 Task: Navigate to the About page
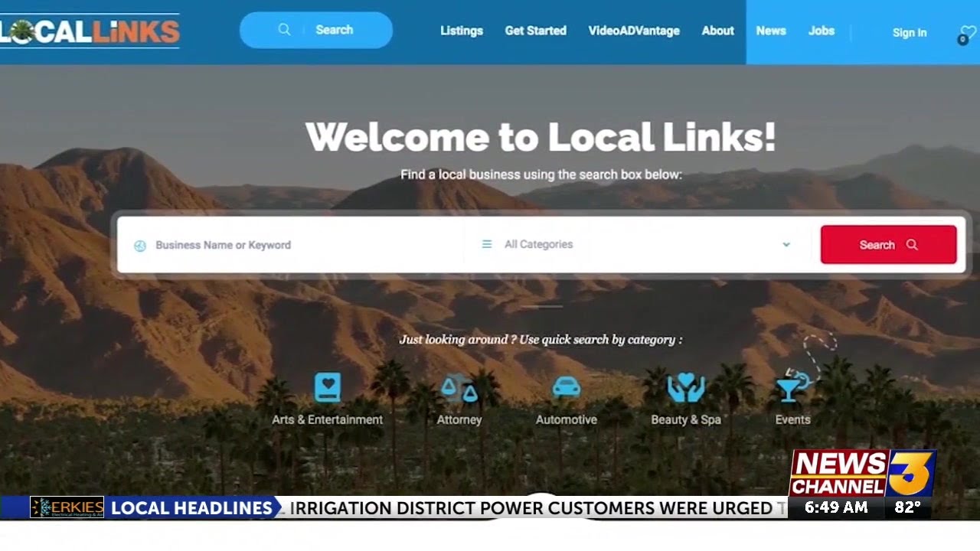click(x=718, y=31)
